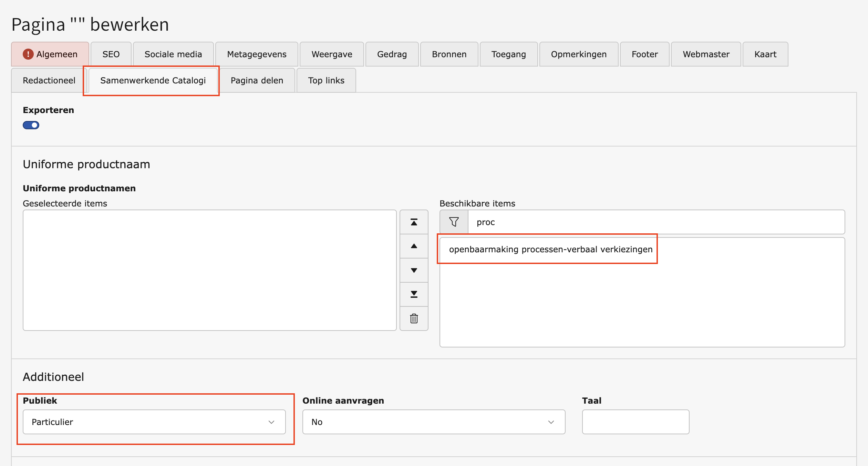The height and width of the screenshot is (466, 868).
Task: Switch to the Webmaster tab
Action: pyautogui.click(x=706, y=54)
